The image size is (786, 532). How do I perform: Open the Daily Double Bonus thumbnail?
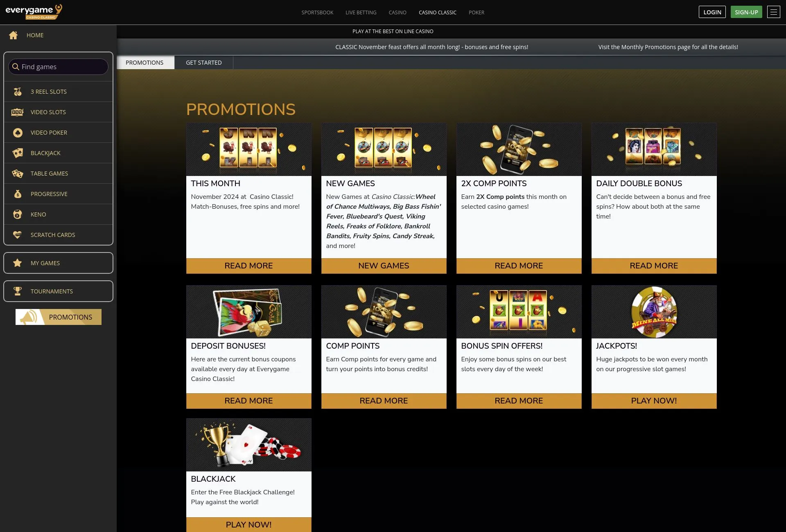(654, 149)
